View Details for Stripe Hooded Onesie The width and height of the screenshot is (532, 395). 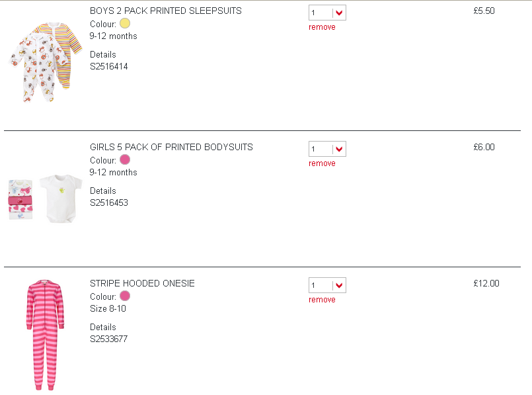(103, 328)
